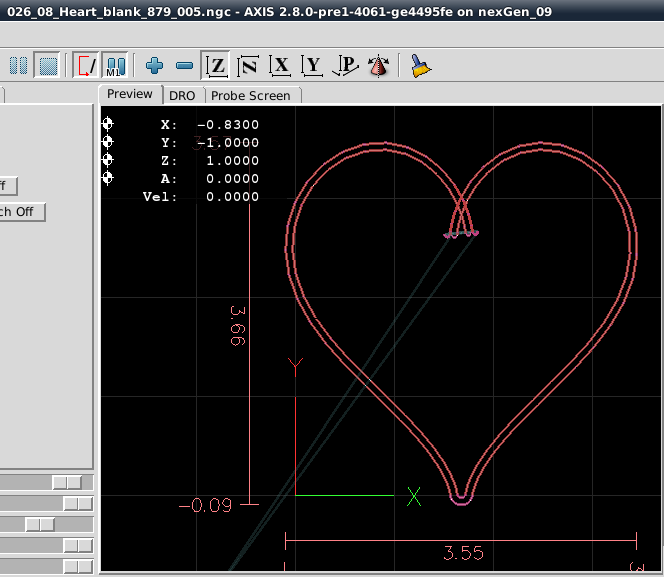
Task: Toggle optional pause M1 button
Action: tap(115, 66)
